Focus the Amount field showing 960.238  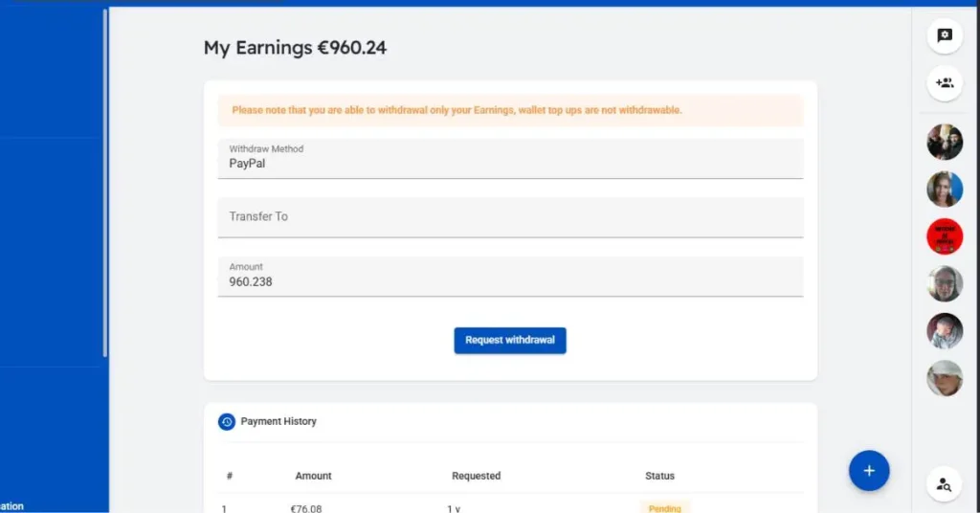510,277
